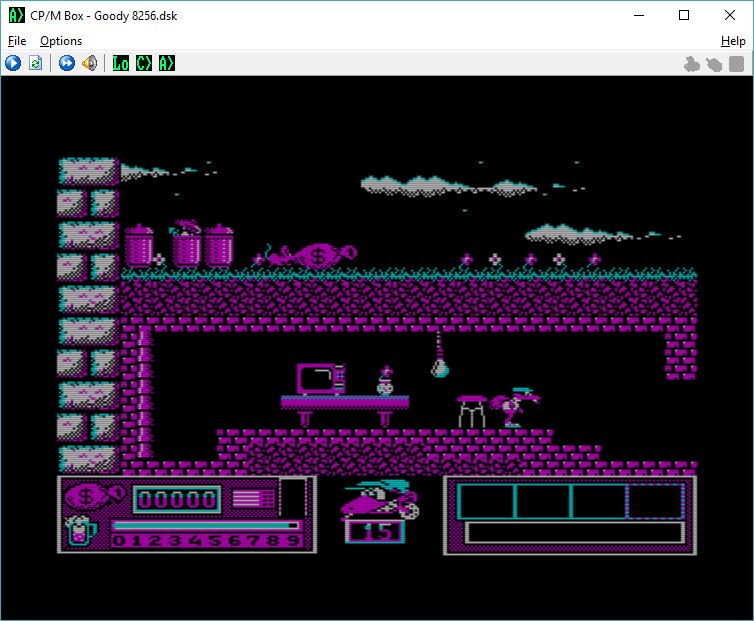Open the Options menu
Image resolution: width=754 pixels, height=621 pixels.
coord(61,41)
